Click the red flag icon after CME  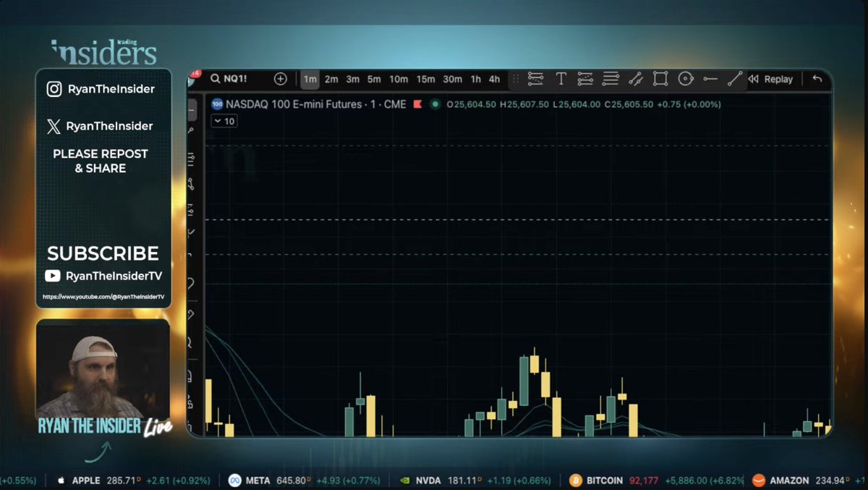tap(417, 104)
